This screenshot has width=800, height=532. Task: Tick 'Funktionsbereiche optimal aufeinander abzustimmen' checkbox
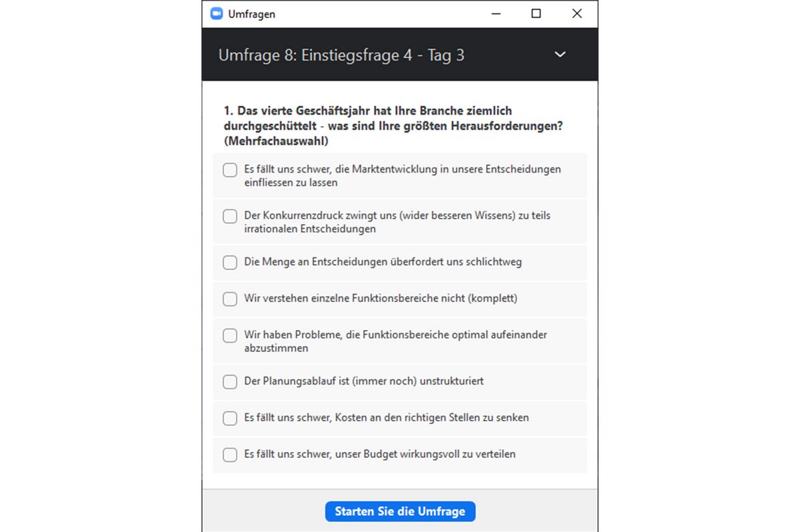pos(230,335)
